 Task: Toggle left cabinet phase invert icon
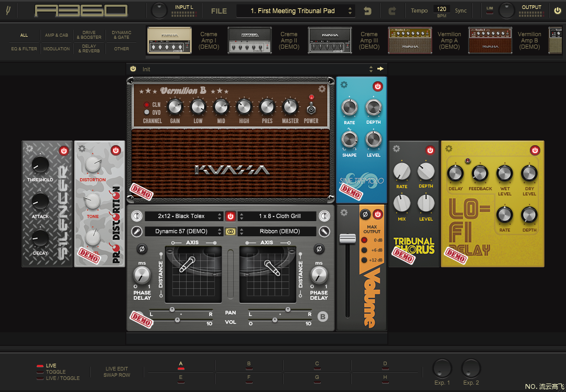142,249
